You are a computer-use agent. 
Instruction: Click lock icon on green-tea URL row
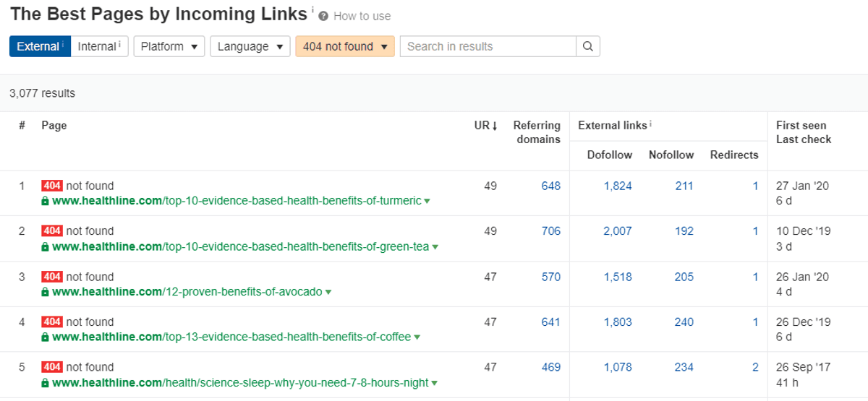pyautogui.click(x=46, y=247)
